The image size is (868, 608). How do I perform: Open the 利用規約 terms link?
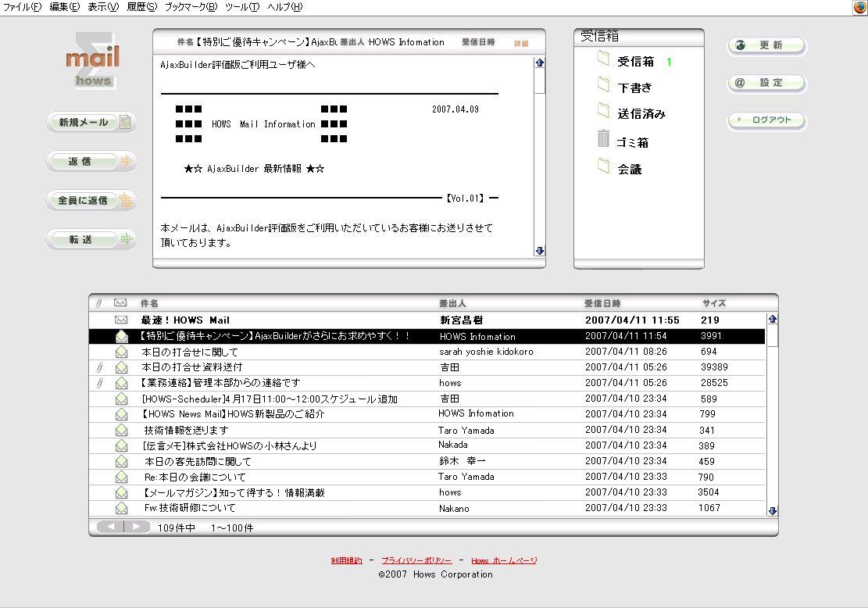point(347,560)
